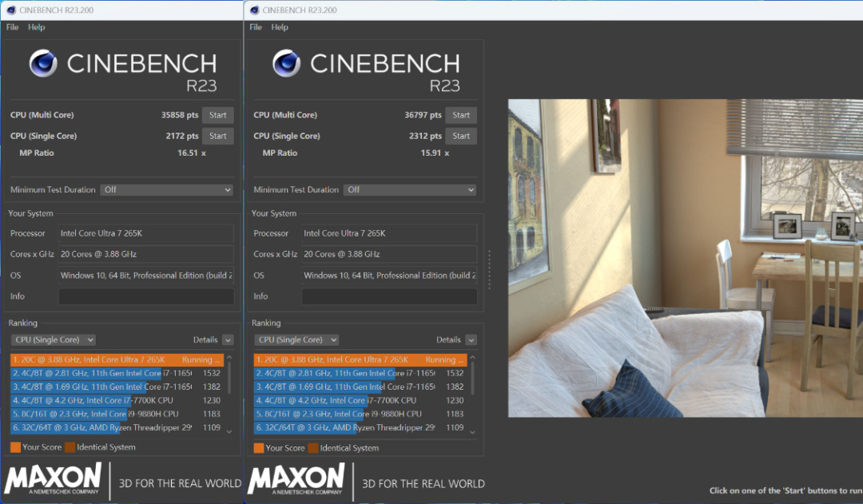Expand the Details arrow in left window ranking
This screenshot has height=504, width=863.
coord(228,340)
